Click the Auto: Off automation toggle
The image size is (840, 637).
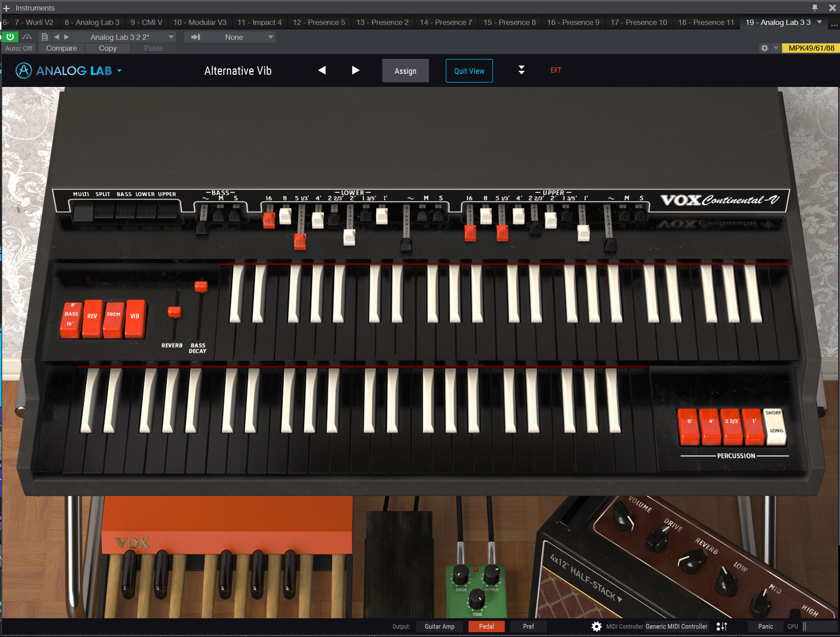click(18, 48)
